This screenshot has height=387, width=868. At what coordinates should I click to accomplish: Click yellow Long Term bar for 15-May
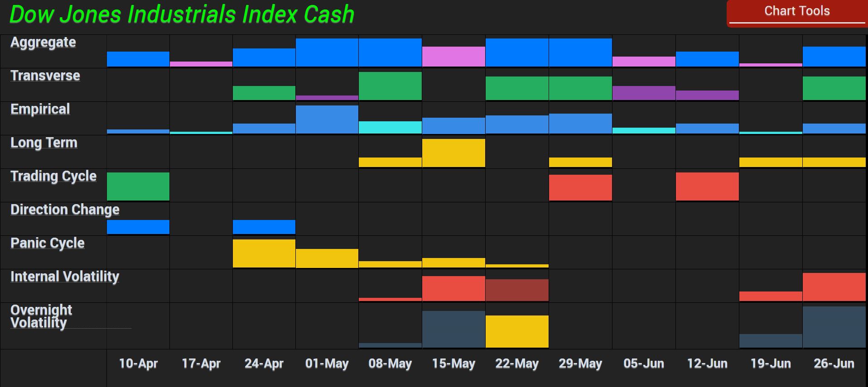(453, 153)
